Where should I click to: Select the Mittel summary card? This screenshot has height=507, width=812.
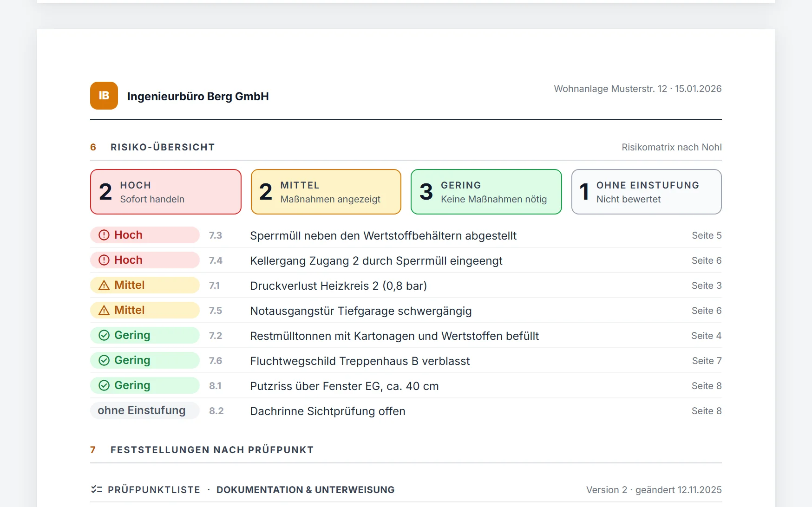click(326, 192)
